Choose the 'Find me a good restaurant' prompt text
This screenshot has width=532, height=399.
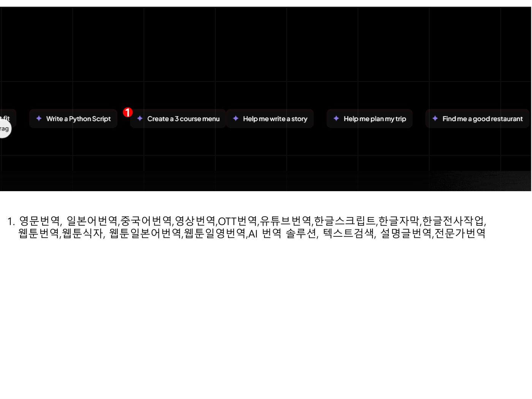[x=482, y=119]
